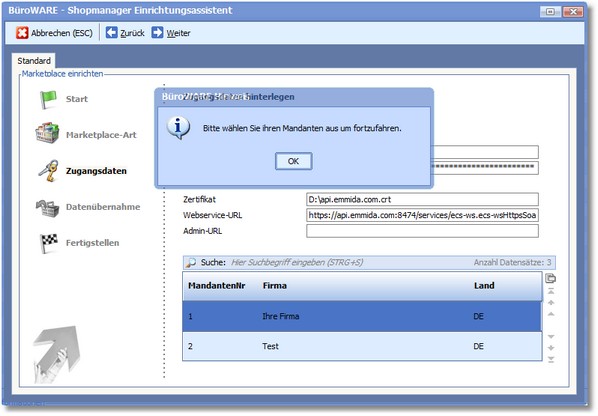Select the row 'Test'
Screen dimensions: 598x416
(x=362, y=346)
